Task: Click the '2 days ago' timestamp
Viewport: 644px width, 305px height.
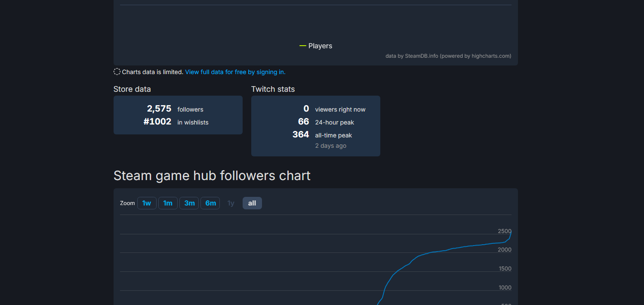Action: click(x=330, y=146)
